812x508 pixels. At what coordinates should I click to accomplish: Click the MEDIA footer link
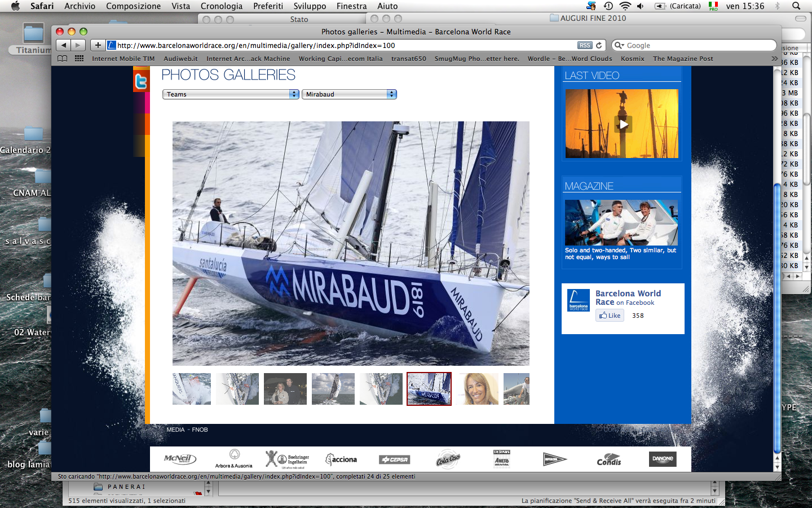[x=175, y=430]
